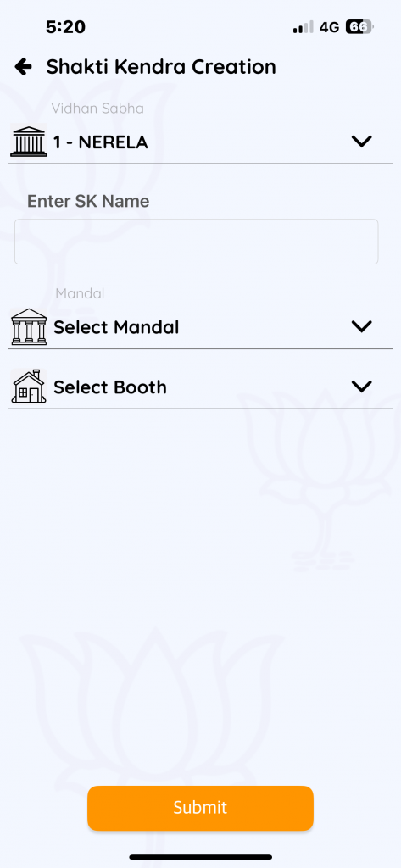Expand the Vidhan Sabha chevron arrow
Viewport: 401px width, 868px height.
click(362, 142)
